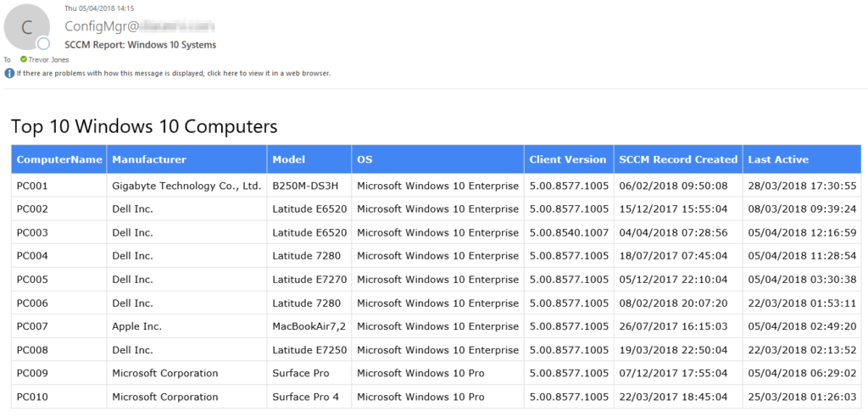Click the presence status ring on the avatar
The image size is (868, 417).
coord(43,44)
